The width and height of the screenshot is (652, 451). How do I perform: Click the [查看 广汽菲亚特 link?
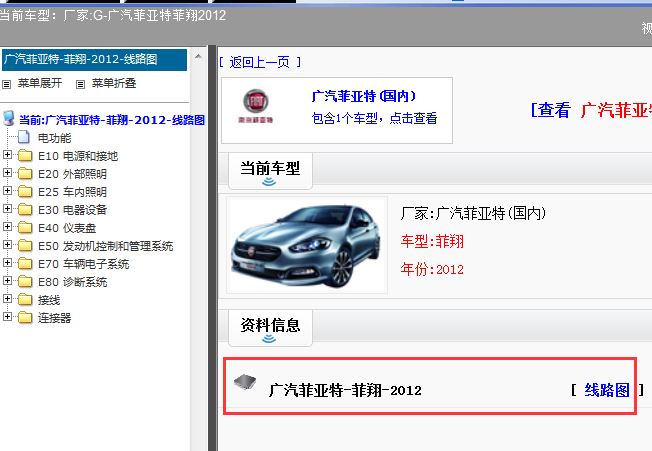[591, 111]
